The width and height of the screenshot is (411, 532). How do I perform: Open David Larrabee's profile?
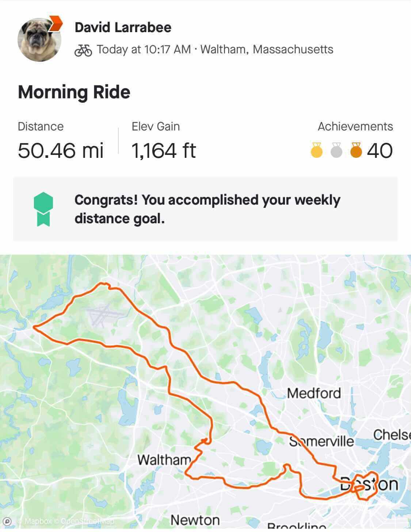click(x=123, y=27)
